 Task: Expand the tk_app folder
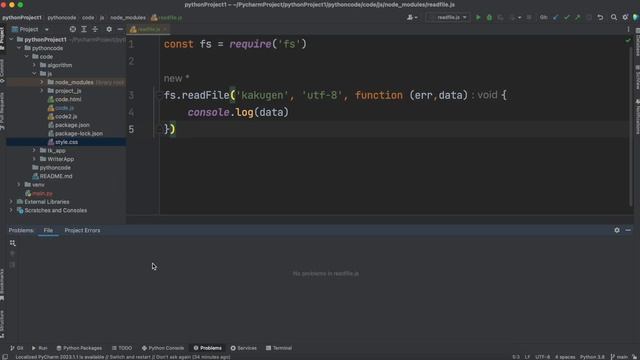point(34,151)
